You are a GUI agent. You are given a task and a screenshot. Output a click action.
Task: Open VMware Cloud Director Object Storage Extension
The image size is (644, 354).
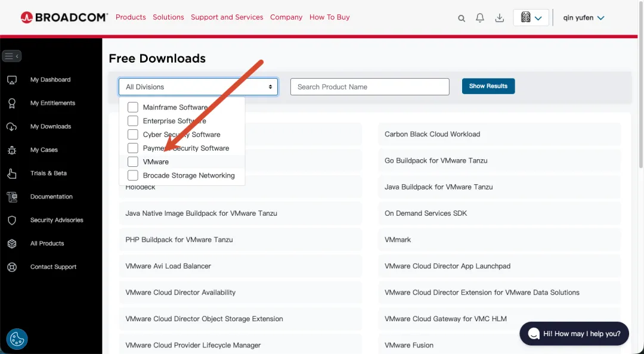pyautogui.click(x=240, y=319)
